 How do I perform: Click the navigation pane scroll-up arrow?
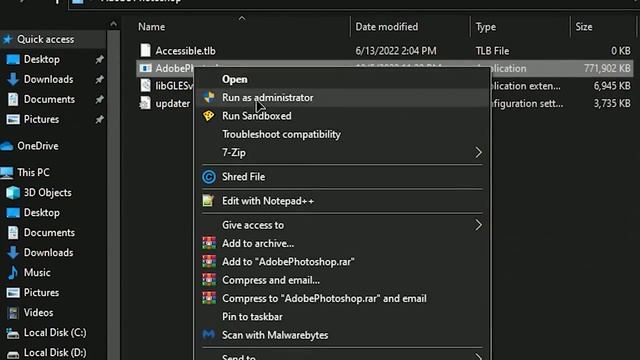click(113, 24)
